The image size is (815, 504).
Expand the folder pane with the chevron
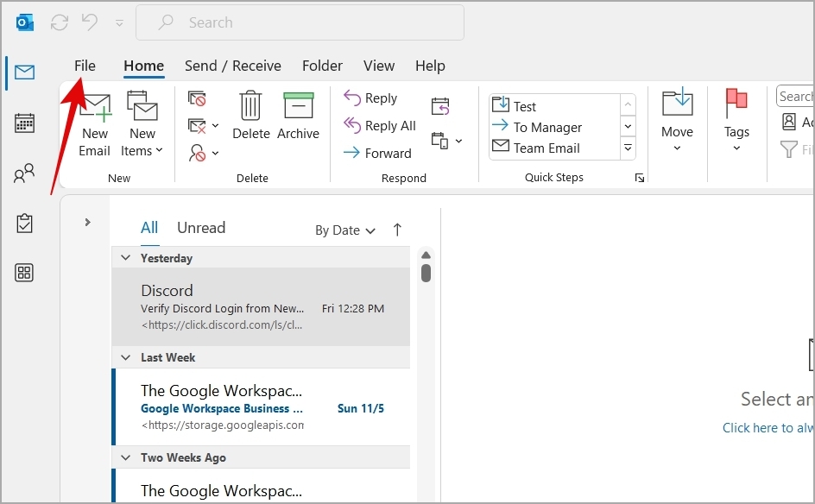click(x=86, y=222)
